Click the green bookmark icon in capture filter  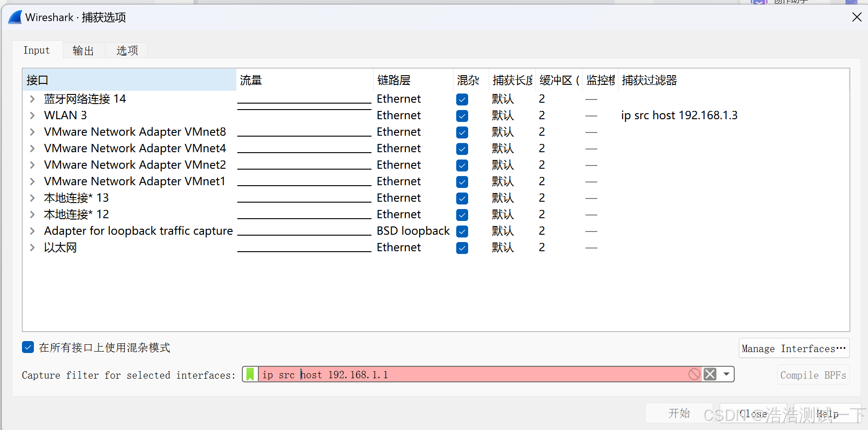pyautogui.click(x=250, y=374)
